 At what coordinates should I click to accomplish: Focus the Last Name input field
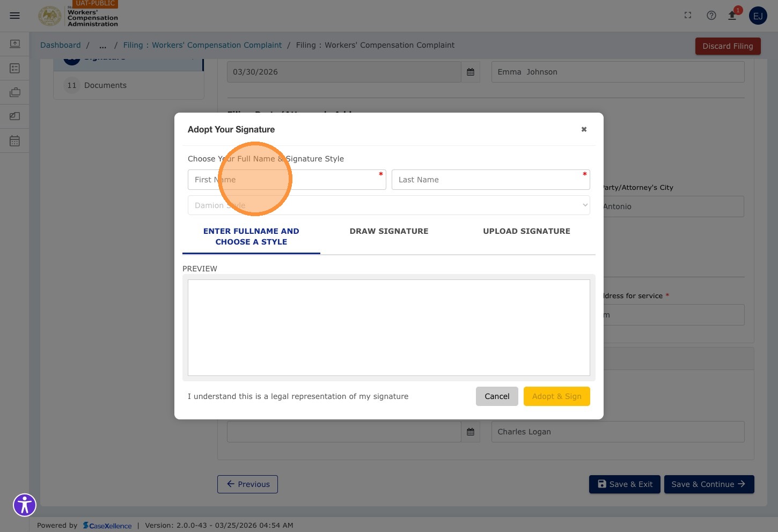click(x=491, y=180)
